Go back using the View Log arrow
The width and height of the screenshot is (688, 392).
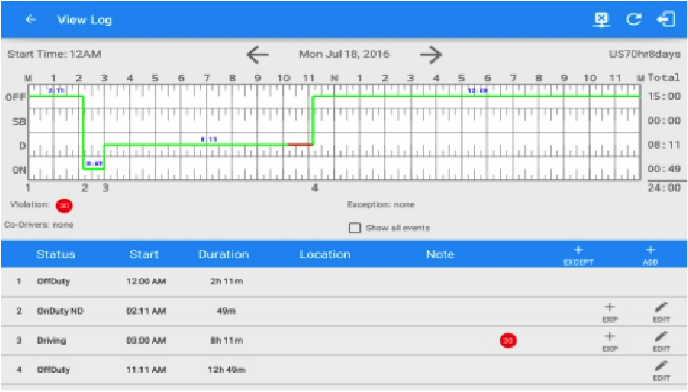30,19
